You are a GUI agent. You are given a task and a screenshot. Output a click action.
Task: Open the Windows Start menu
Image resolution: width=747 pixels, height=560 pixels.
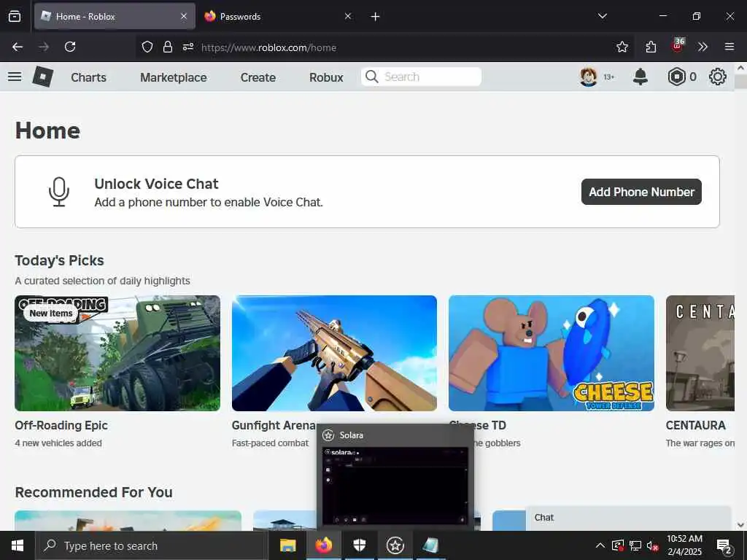pyautogui.click(x=18, y=545)
